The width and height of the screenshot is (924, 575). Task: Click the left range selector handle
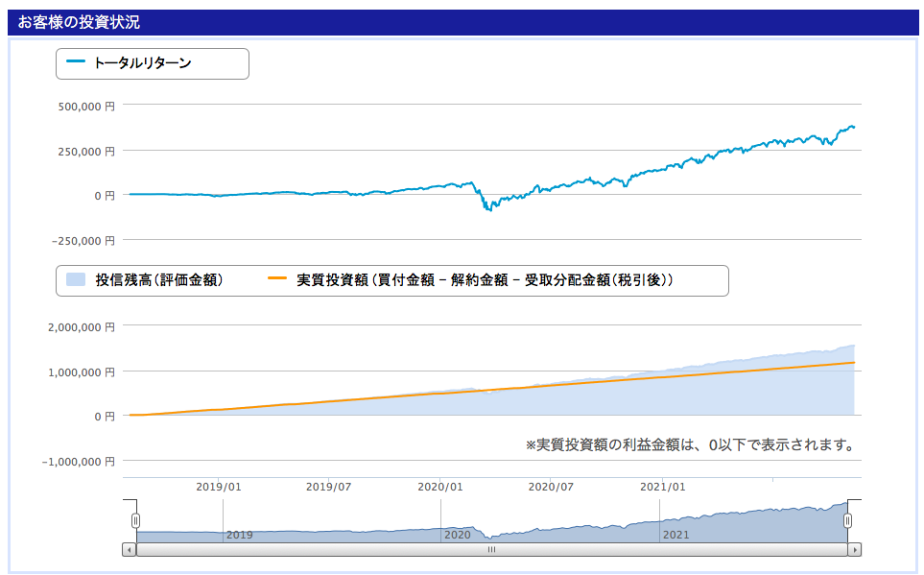(x=135, y=520)
